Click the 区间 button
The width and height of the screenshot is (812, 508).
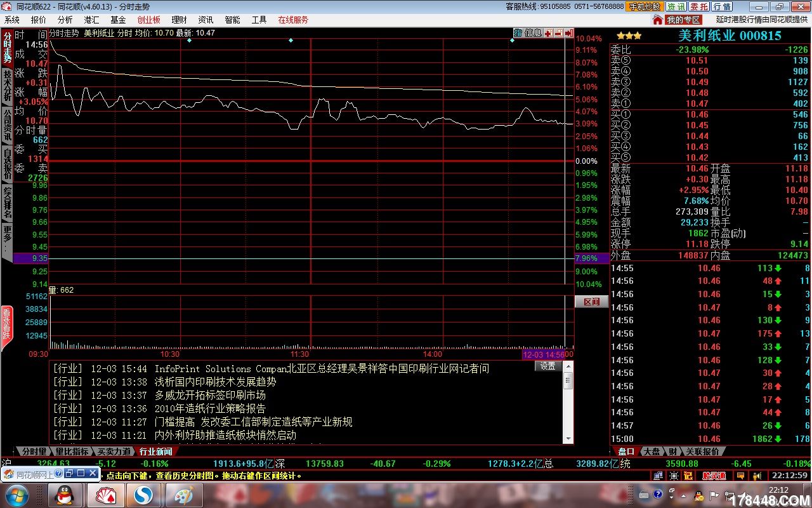pos(591,302)
